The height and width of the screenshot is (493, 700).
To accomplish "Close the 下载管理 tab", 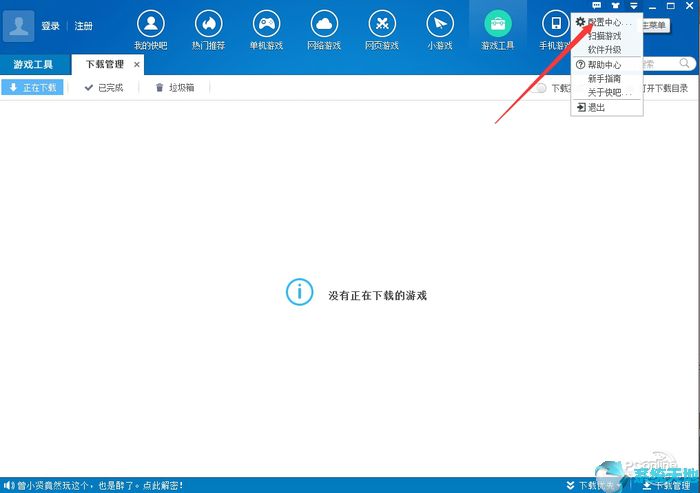I will coord(137,65).
